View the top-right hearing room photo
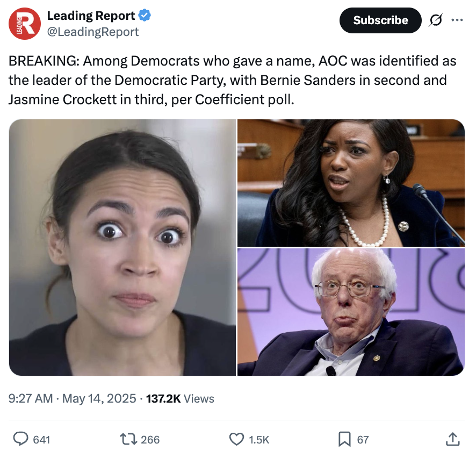This screenshot has height=458, width=476. point(351,183)
